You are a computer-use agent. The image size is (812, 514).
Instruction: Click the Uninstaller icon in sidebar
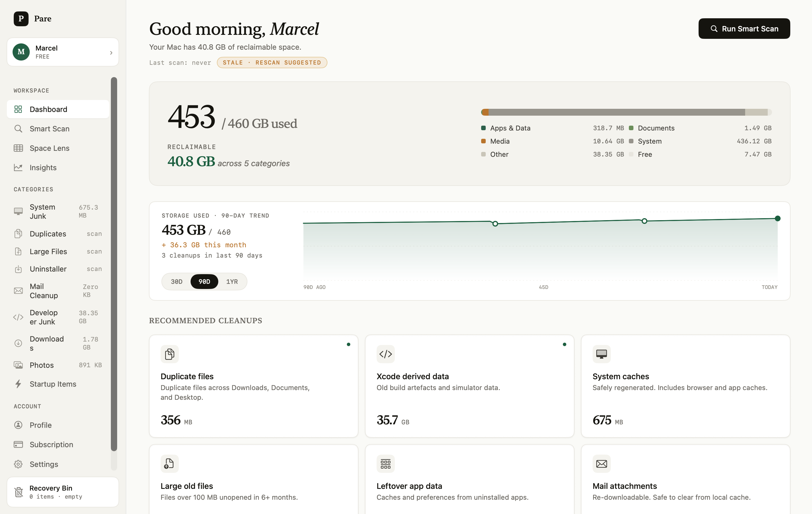pos(18,269)
